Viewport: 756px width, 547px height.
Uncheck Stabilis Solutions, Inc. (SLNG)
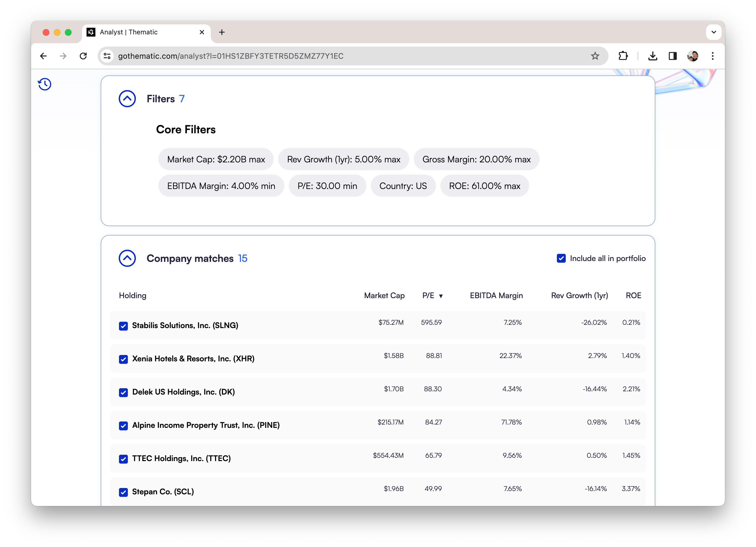123,326
